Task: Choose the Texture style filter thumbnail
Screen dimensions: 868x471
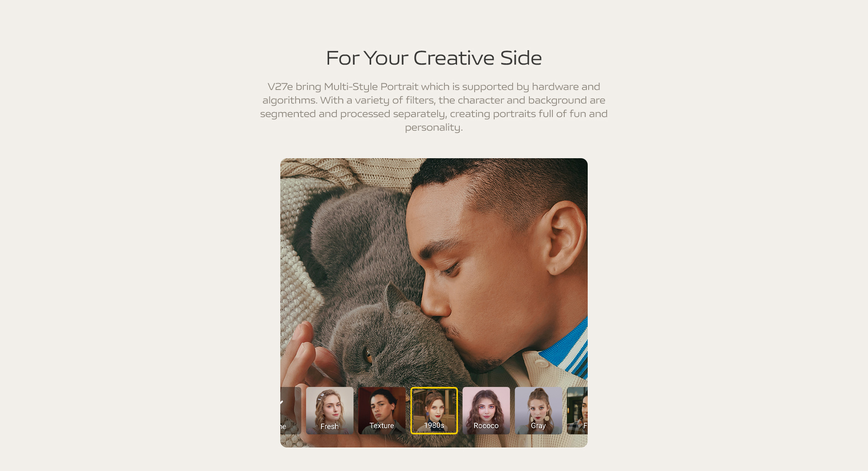Action: (x=382, y=410)
